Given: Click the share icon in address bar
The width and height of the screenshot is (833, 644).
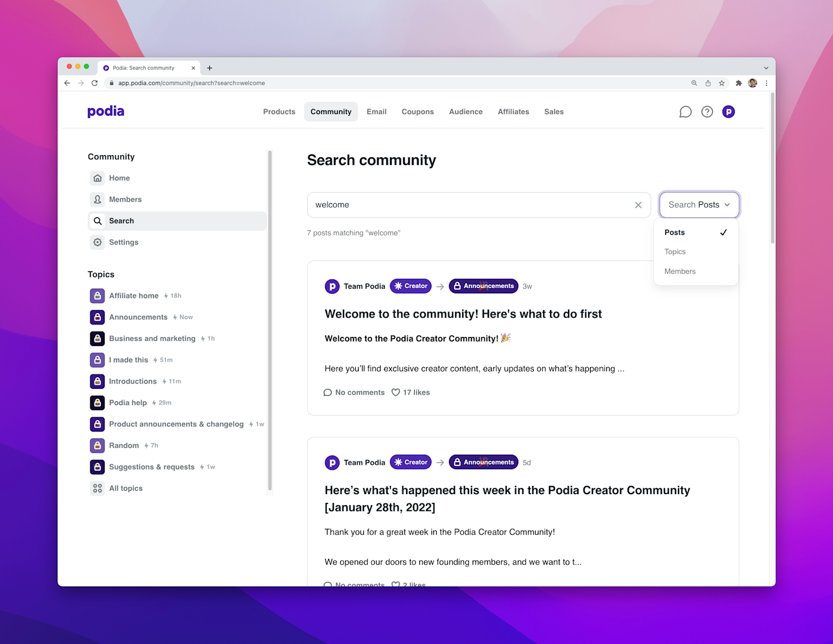Looking at the screenshot, I should [x=708, y=83].
